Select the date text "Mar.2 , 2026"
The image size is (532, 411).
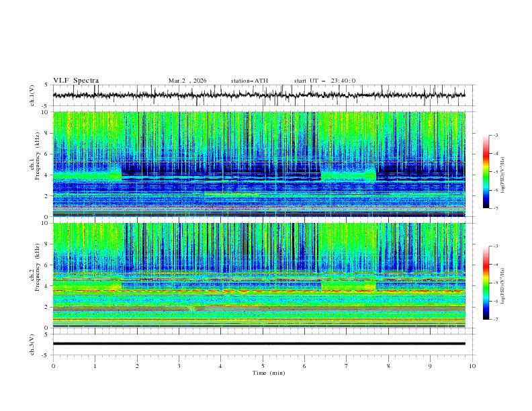187,81
